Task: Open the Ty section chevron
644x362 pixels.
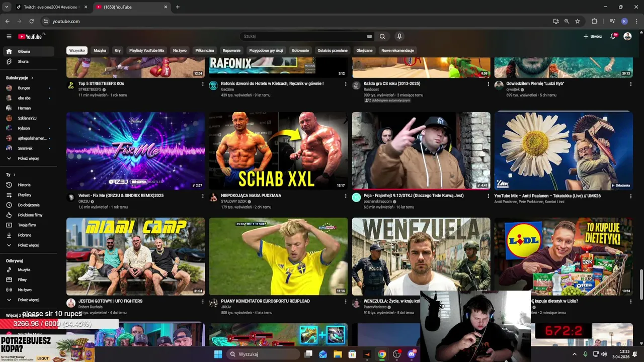Action: coord(14,174)
